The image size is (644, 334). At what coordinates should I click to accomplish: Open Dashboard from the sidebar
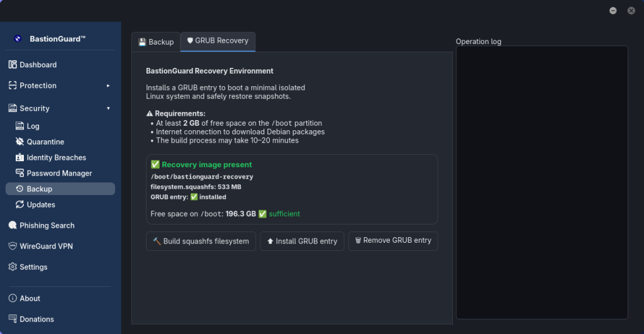coord(60,65)
